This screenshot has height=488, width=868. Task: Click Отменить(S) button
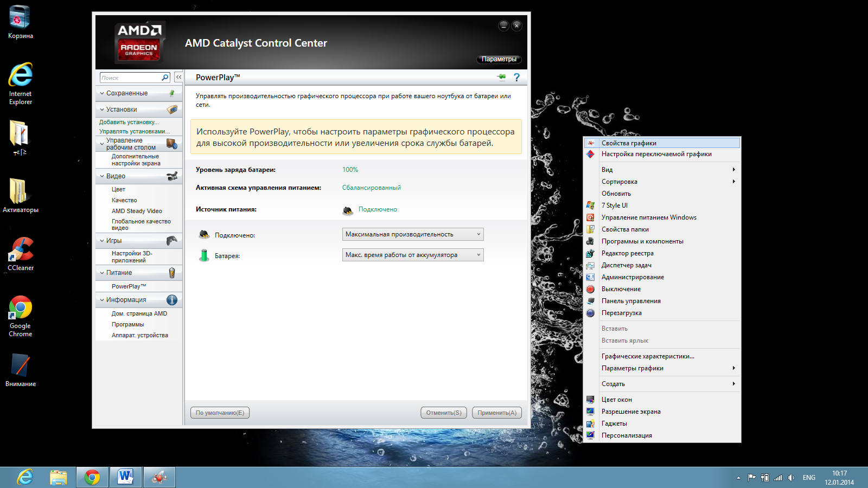[444, 413]
